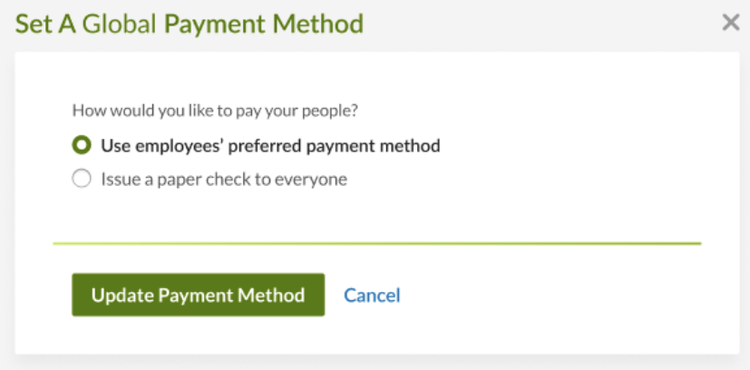750x370 pixels.
Task: Enable the empty radio circle for paper checks
Action: (81, 179)
